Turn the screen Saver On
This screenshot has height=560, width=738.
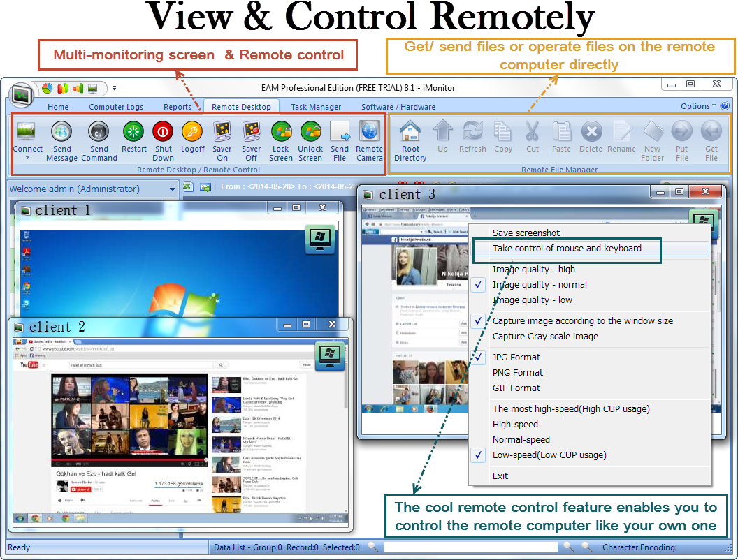[222, 132]
